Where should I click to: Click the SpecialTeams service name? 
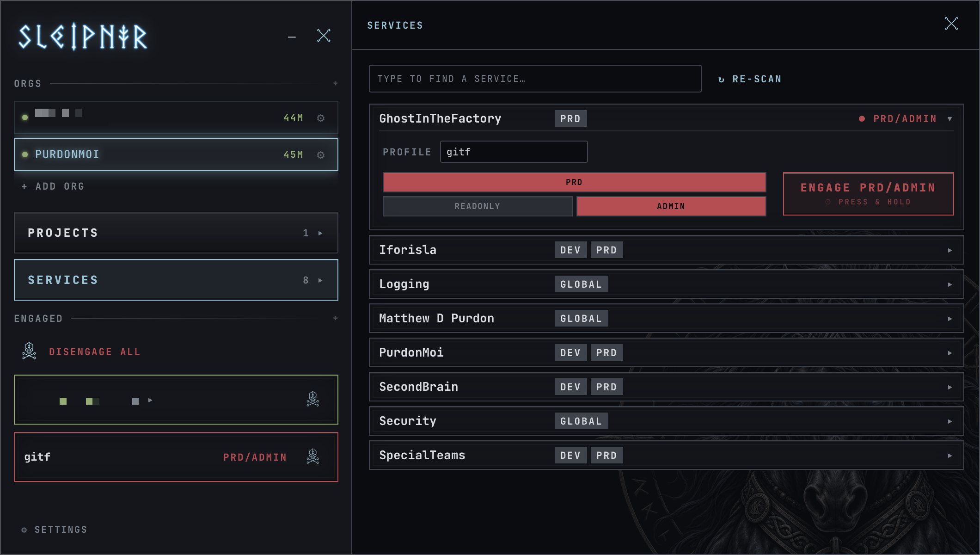point(422,455)
